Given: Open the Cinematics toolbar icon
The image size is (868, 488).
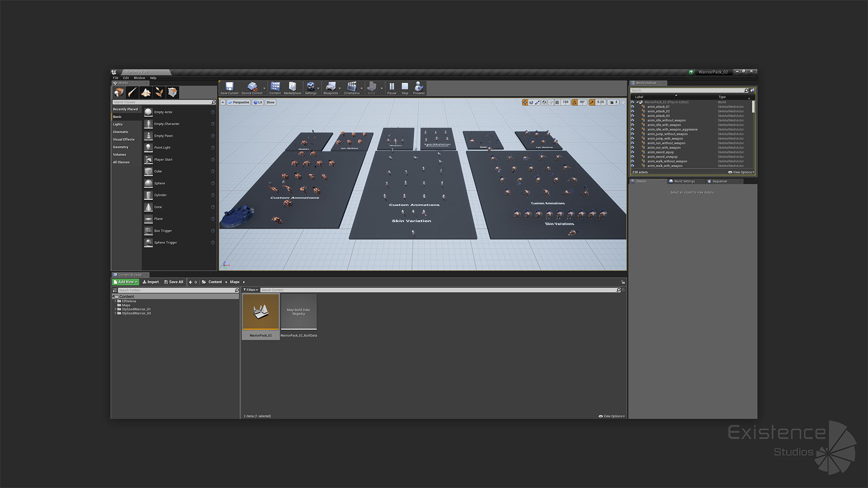Looking at the screenshot, I should coord(352,87).
